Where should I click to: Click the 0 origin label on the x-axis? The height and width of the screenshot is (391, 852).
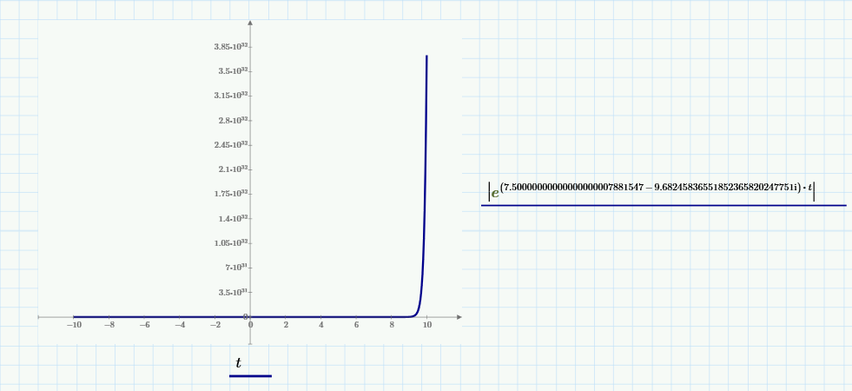[x=250, y=325]
